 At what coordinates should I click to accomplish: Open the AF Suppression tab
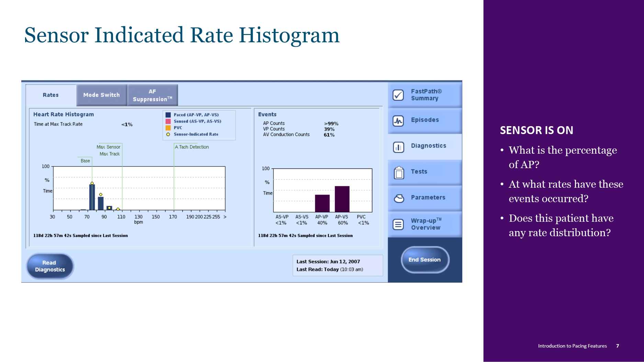152,95
